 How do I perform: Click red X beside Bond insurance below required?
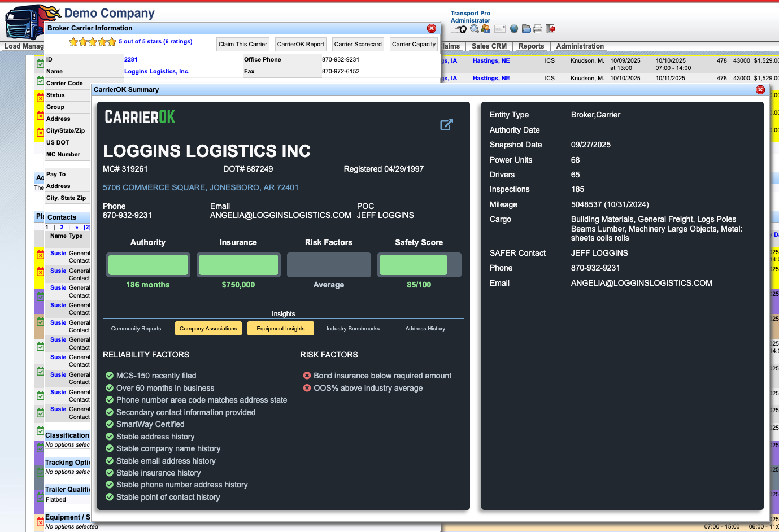tap(307, 376)
